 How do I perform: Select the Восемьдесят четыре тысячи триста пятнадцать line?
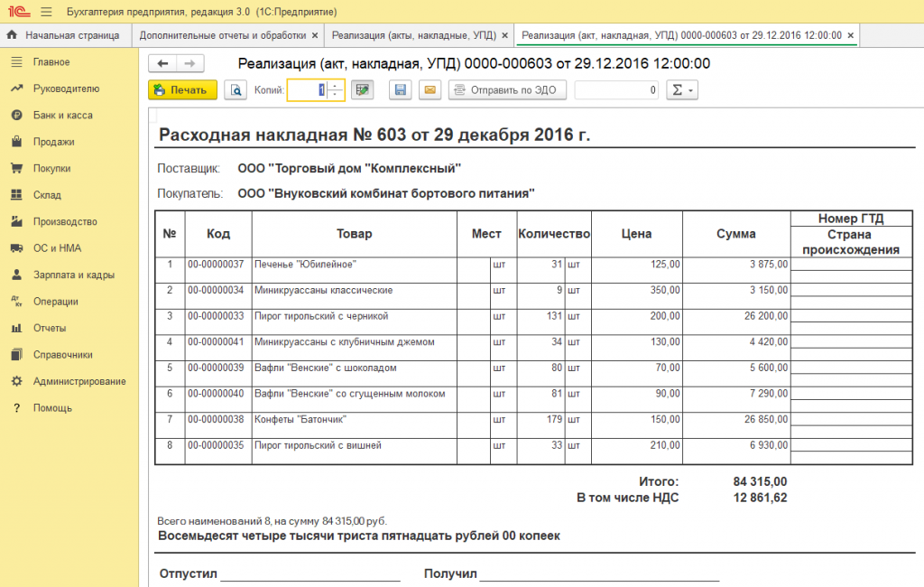(x=359, y=536)
